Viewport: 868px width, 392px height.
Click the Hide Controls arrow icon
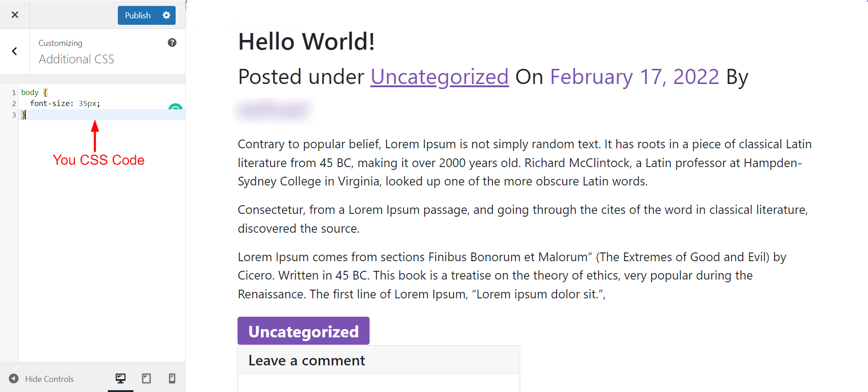[14, 378]
